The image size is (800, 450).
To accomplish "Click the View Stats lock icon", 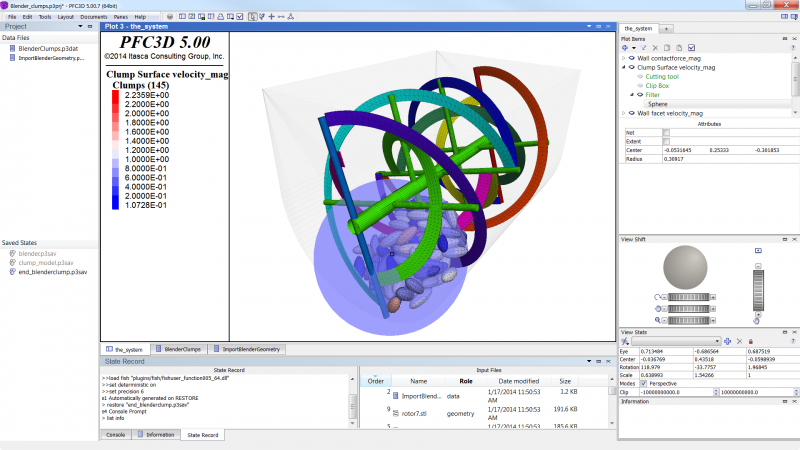I will (751, 341).
